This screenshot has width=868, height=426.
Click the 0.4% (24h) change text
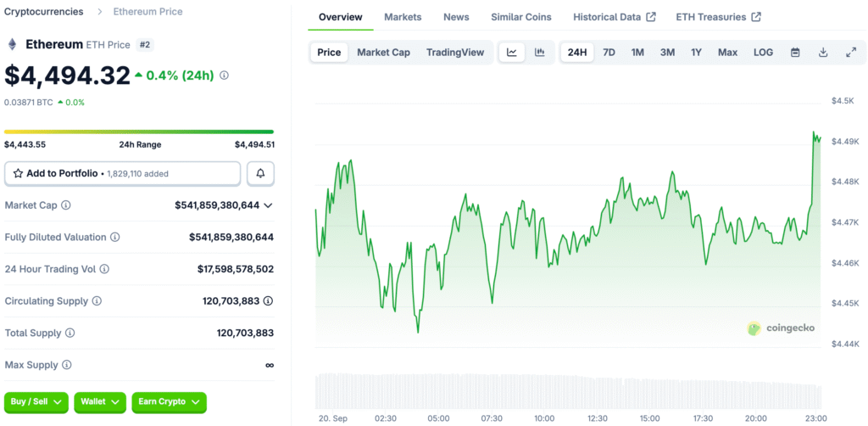tap(180, 76)
